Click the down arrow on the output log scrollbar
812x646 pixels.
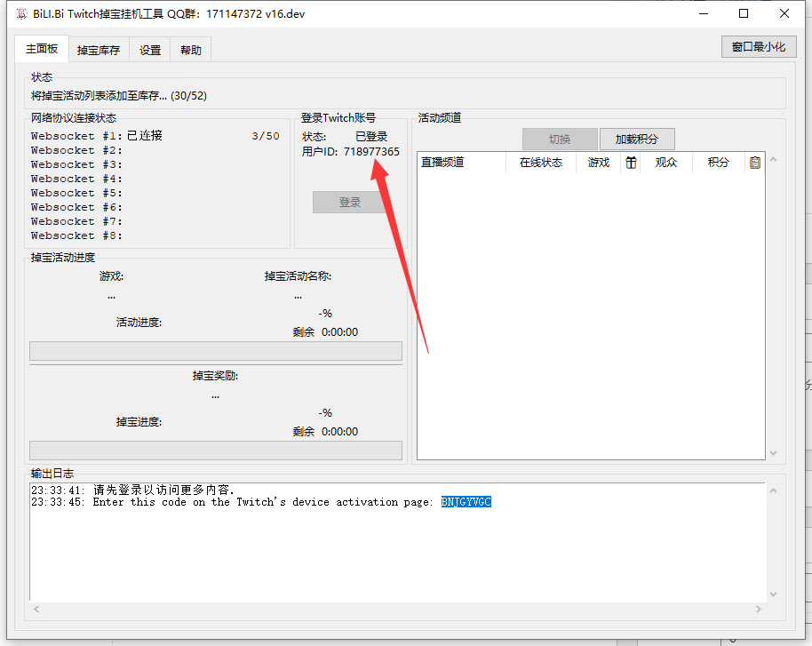tap(771, 594)
